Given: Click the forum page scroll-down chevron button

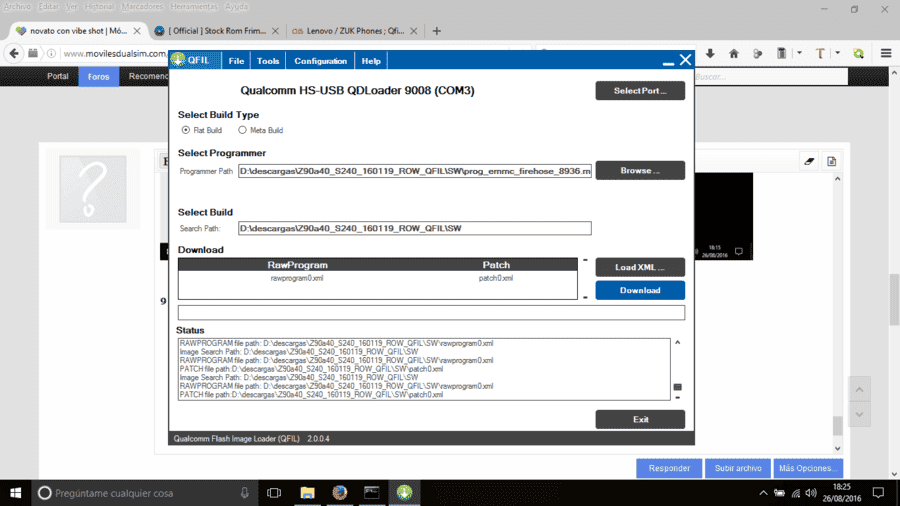Looking at the screenshot, I should [x=859, y=414].
